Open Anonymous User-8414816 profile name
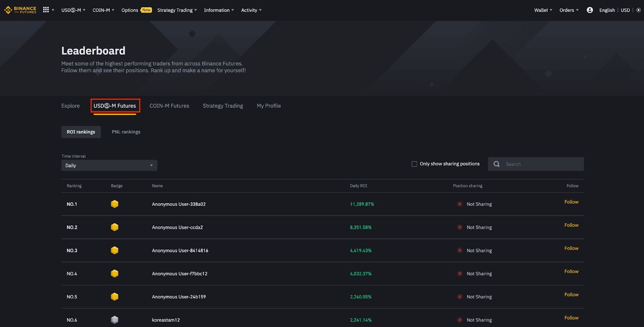This screenshot has height=327, width=644. pyautogui.click(x=180, y=251)
